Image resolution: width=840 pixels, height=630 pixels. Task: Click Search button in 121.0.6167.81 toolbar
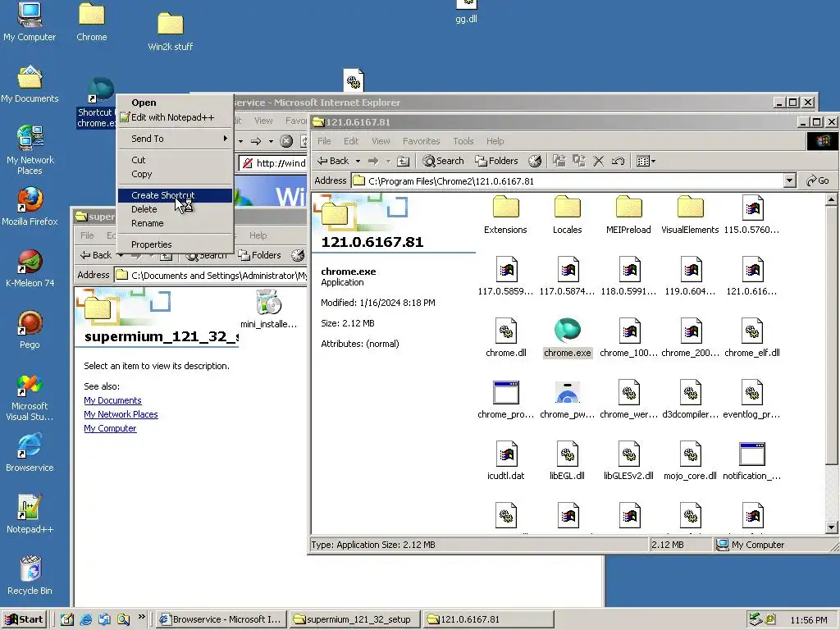tap(443, 161)
